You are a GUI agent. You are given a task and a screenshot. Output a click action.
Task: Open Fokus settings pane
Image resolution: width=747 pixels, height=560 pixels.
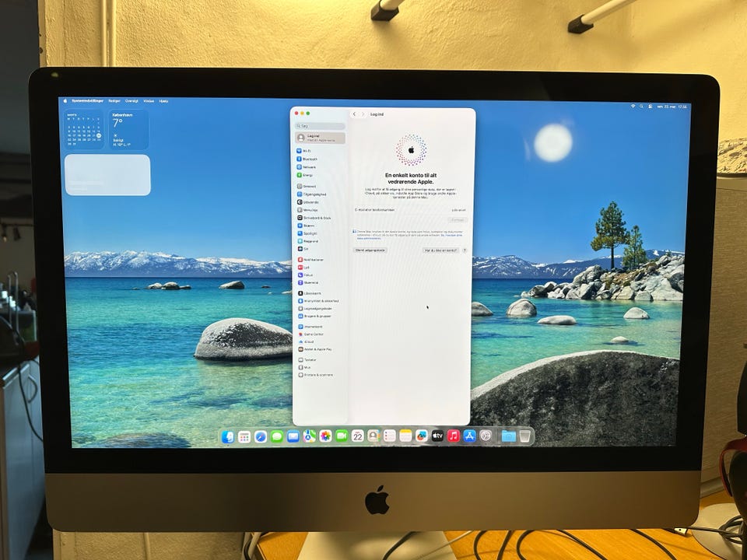(320, 275)
